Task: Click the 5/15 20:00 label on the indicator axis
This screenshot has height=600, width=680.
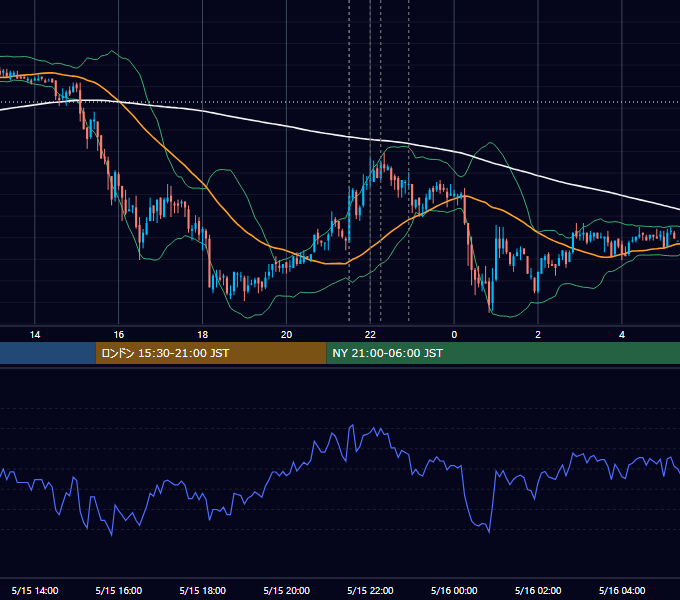Action: click(286, 590)
